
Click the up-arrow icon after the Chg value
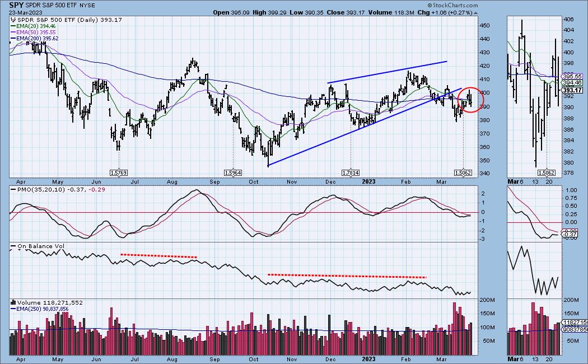point(476,13)
